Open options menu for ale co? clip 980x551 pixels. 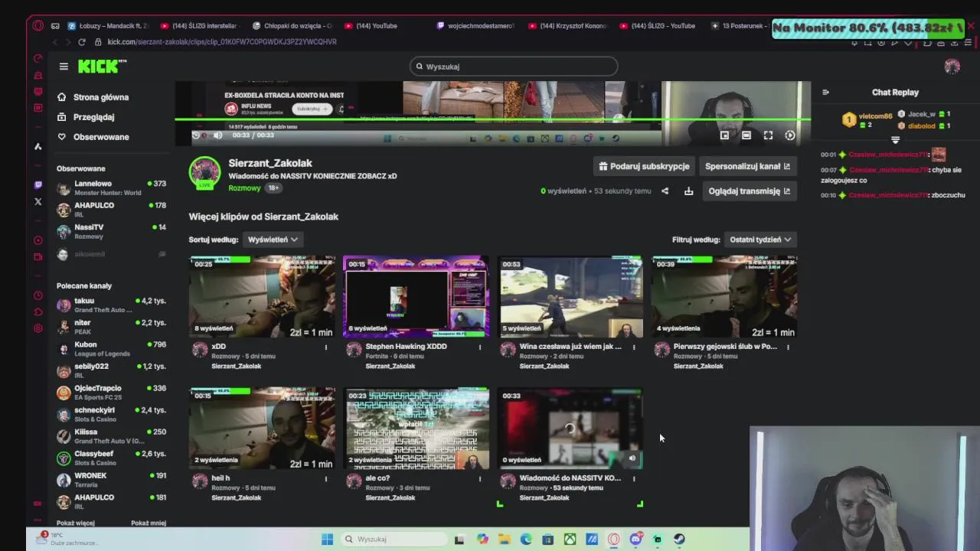tap(480, 479)
